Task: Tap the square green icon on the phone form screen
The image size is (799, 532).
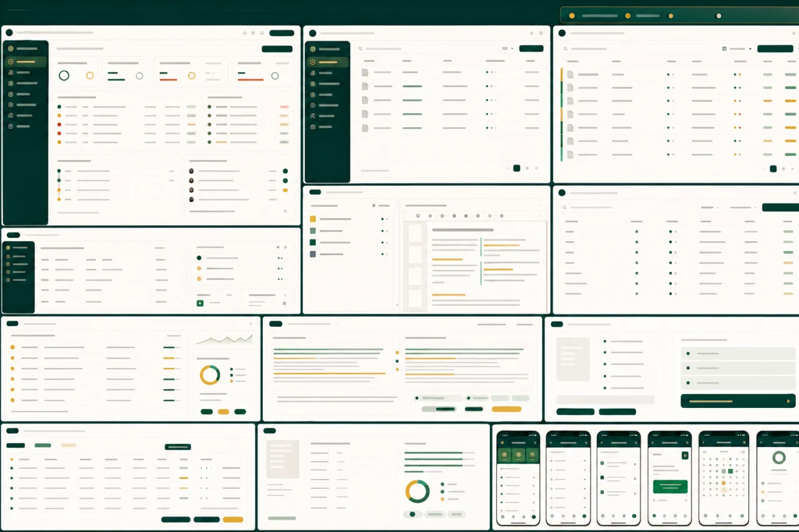Action: point(685,456)
